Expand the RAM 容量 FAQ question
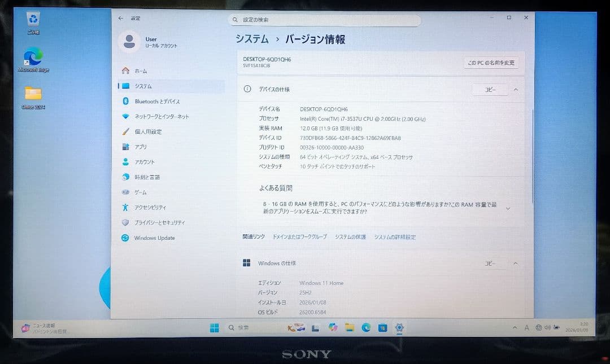610x364 pixels. click(x=508, y=208)
